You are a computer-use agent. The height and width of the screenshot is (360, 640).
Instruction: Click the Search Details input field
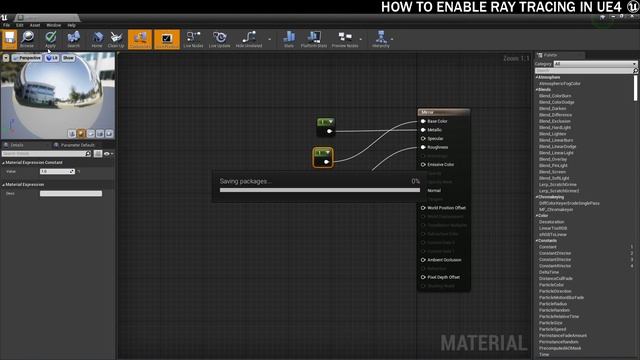point(46,154)
